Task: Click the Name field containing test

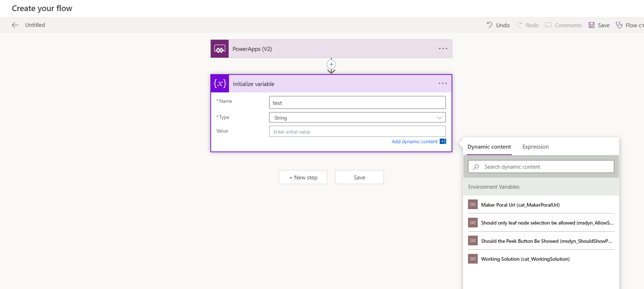Action: [357, 102]
